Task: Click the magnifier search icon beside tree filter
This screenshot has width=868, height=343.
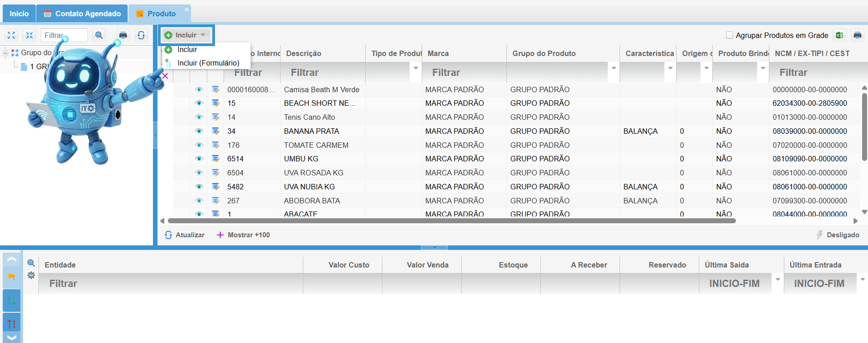Action: [x=99, y=35]
